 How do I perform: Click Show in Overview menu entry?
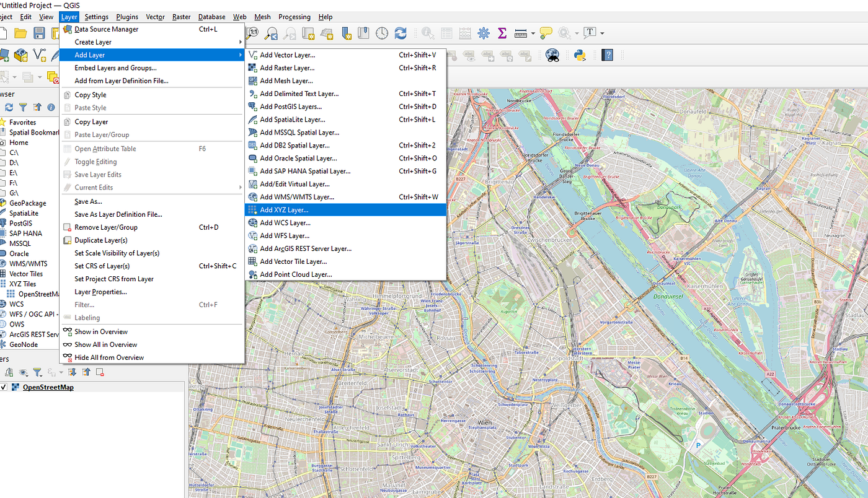pos(101,331)
